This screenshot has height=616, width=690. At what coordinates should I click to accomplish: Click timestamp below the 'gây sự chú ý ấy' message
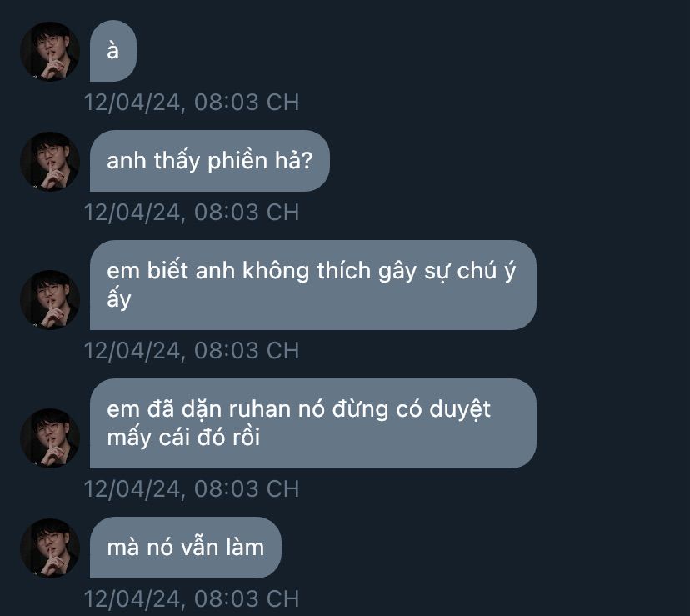pos(192,350)
